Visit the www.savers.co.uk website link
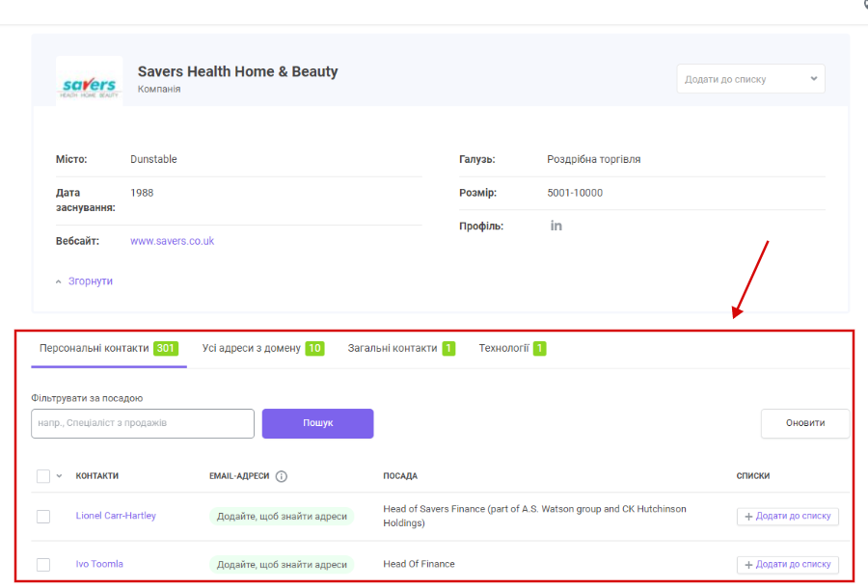868x588 pixels. [173, 241]
